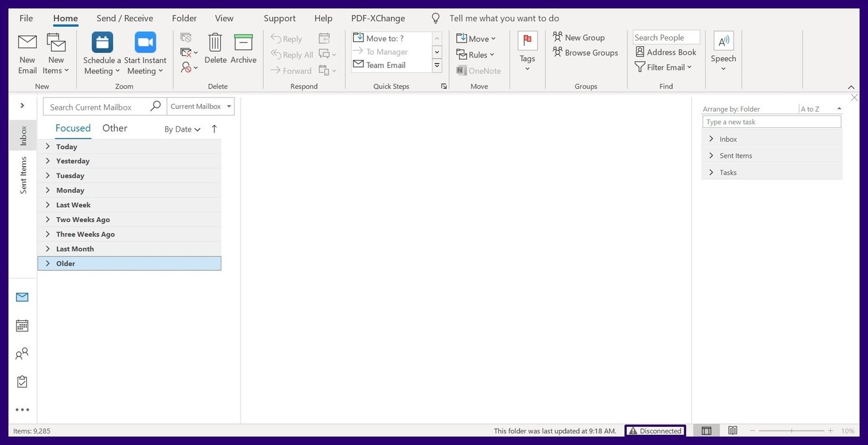
Task: Open the Move dropdown
Action: (476, 39)
